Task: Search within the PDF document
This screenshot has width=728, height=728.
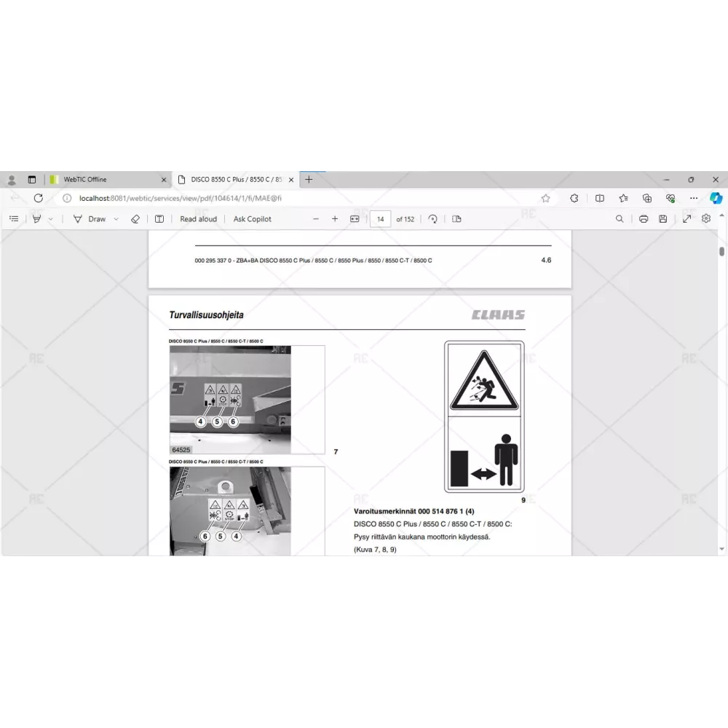Action: (x=620, y=218)
